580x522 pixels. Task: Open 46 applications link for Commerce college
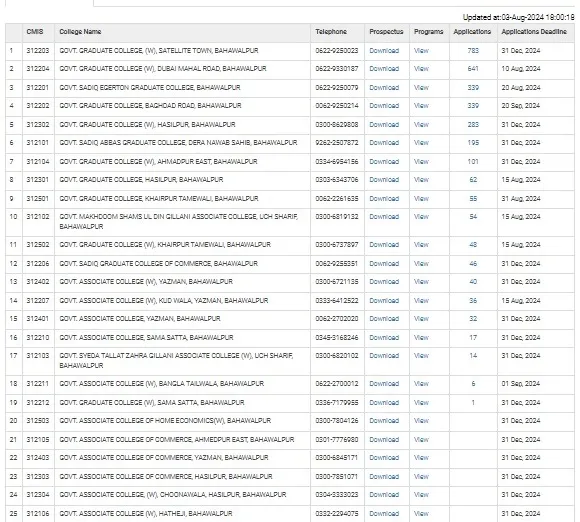tap(473, 264)
